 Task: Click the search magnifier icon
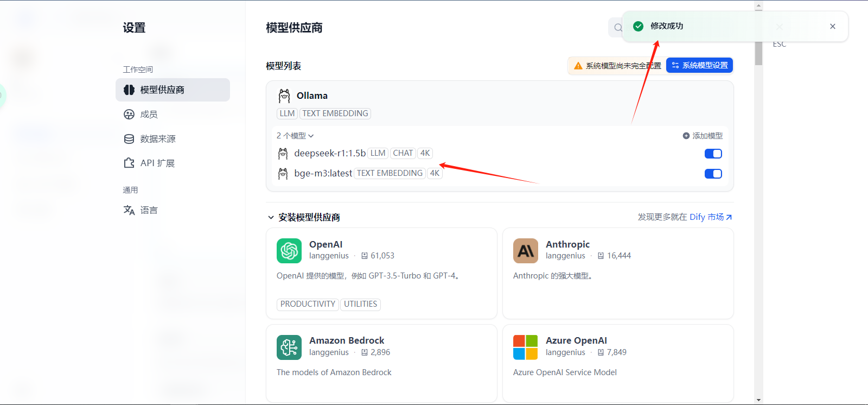[x=618, y=28]
